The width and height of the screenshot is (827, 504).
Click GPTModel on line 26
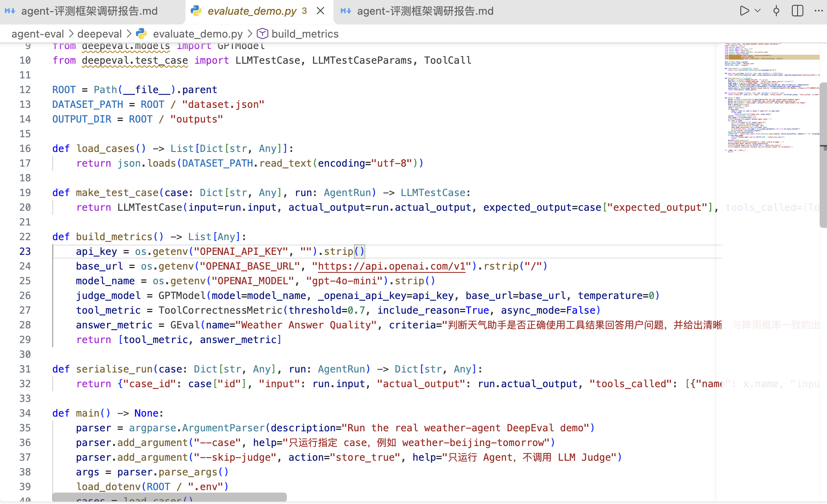pyautogui.click(x=182, y=296)
